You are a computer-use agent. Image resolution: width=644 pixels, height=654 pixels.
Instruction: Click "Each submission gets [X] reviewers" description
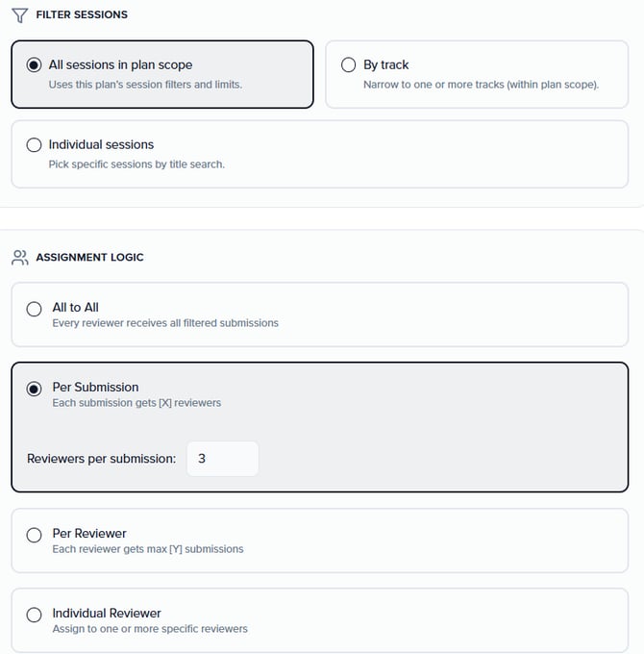click(136, 403)
